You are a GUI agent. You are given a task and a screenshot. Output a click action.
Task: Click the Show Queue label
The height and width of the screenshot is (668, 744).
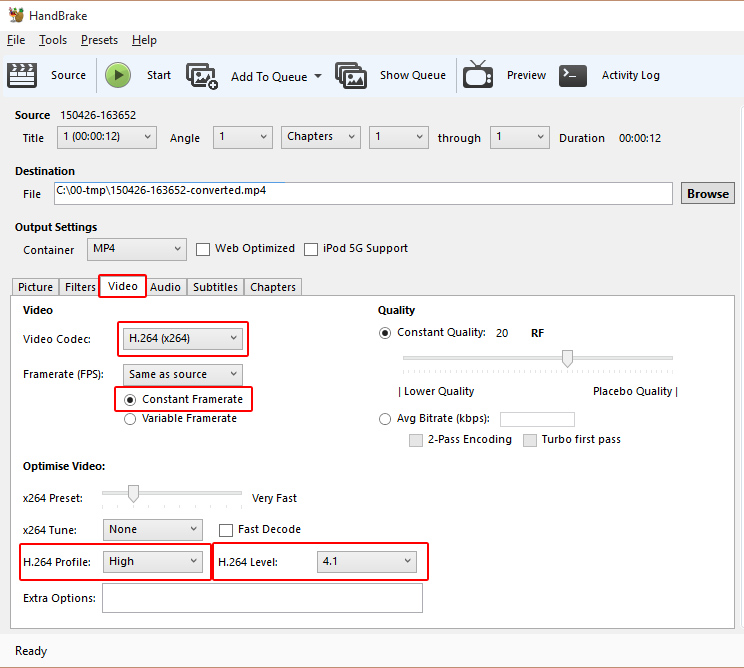pos(413,75)
